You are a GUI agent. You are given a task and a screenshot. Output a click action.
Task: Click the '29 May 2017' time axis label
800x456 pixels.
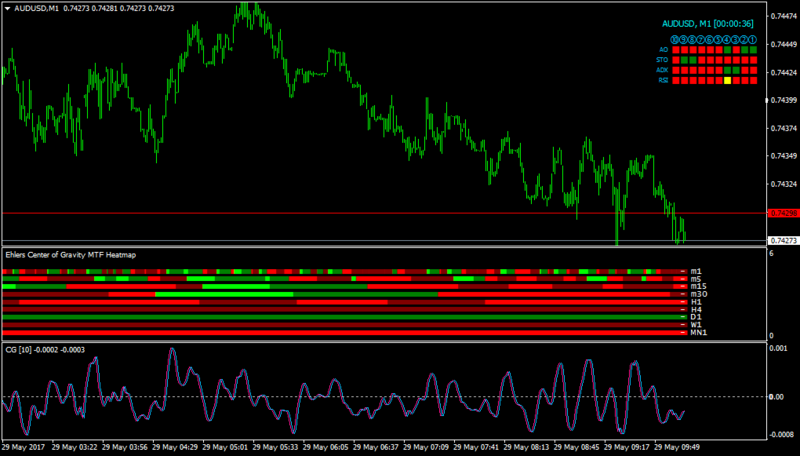pyautogui.click(x=23, y=447)
